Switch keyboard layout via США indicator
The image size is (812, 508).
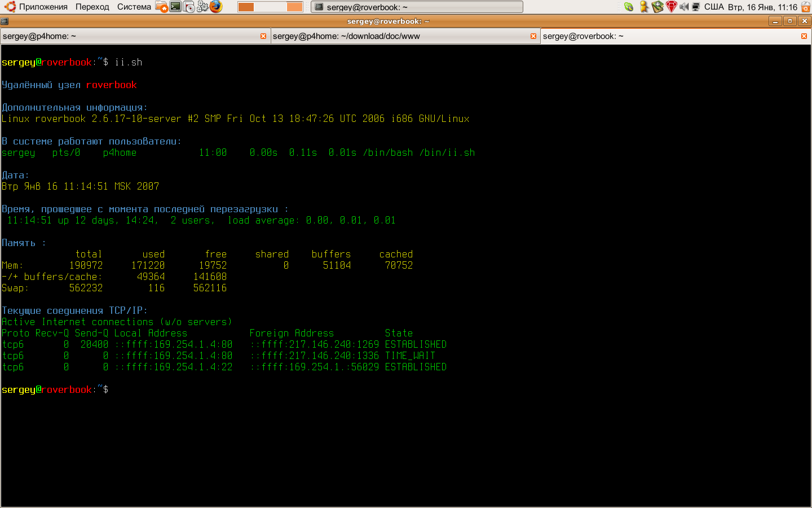tap(714, 7)
